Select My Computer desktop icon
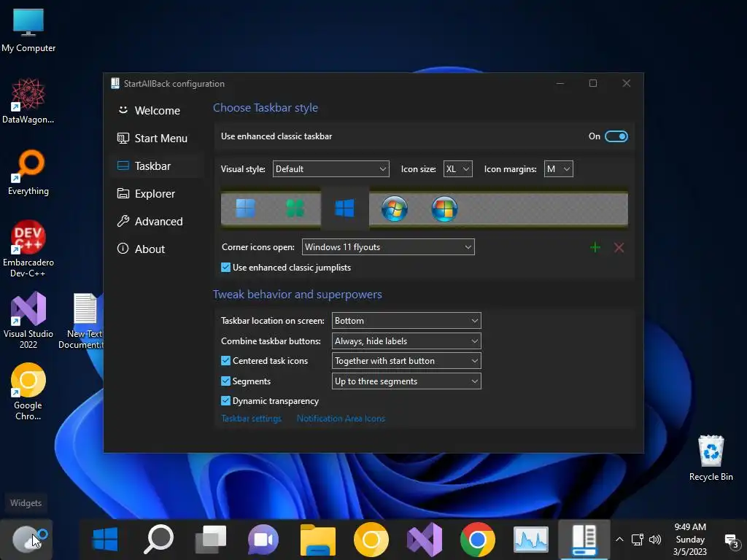This screenshot has height=560, width=747. coord(28,29)
